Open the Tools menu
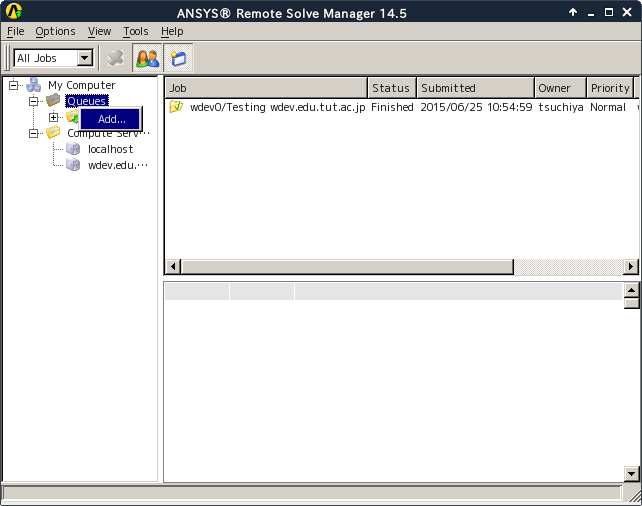Viewport: 642px width, 506px height. pyautogui.click(x=135, y=32)
